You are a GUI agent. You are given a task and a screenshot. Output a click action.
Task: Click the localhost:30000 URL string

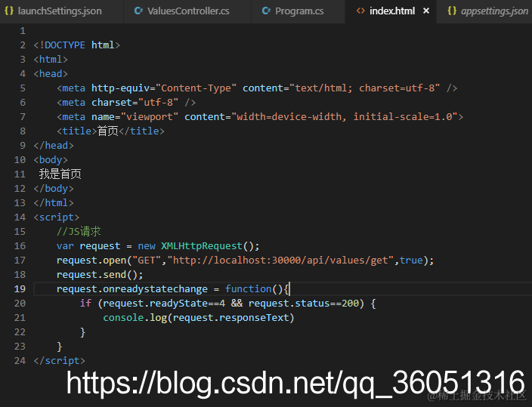[280, 261]
